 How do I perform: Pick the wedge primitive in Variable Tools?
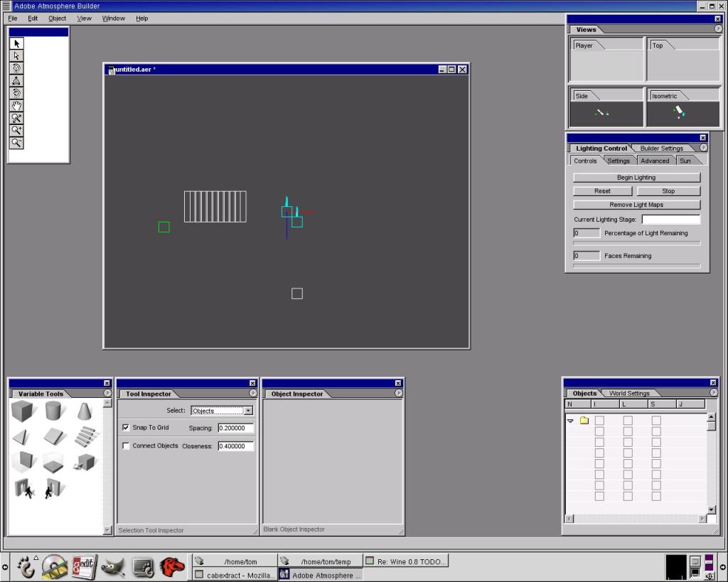[x=22, y=436]
